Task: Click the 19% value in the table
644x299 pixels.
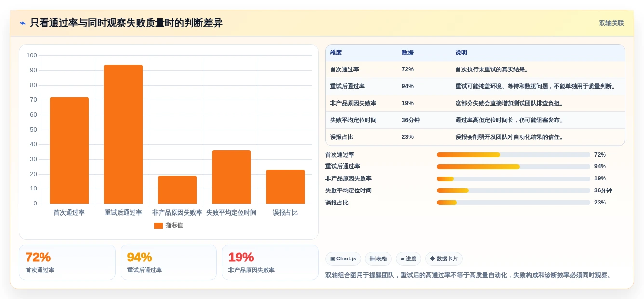Action: point(408,103)
